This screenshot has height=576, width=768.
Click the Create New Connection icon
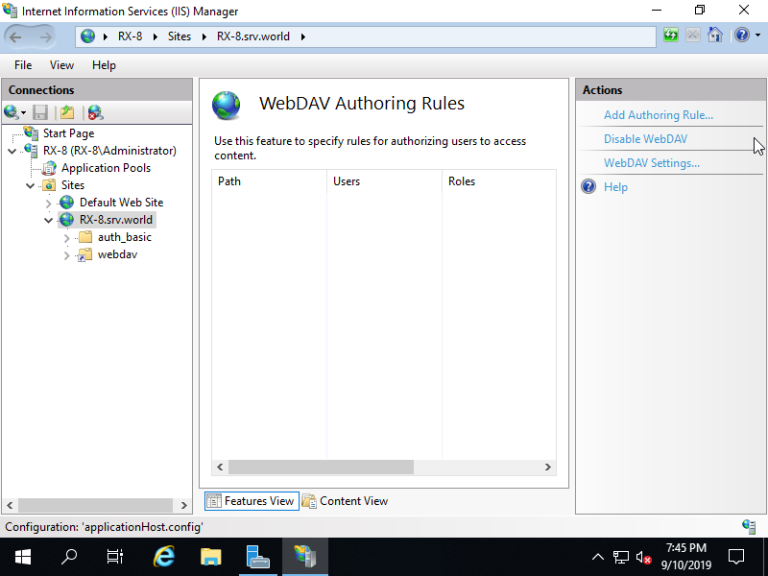pos(12,113)
